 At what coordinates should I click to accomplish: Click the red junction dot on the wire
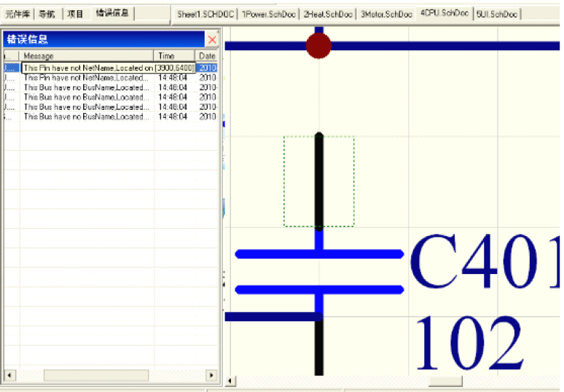[318, 45]
